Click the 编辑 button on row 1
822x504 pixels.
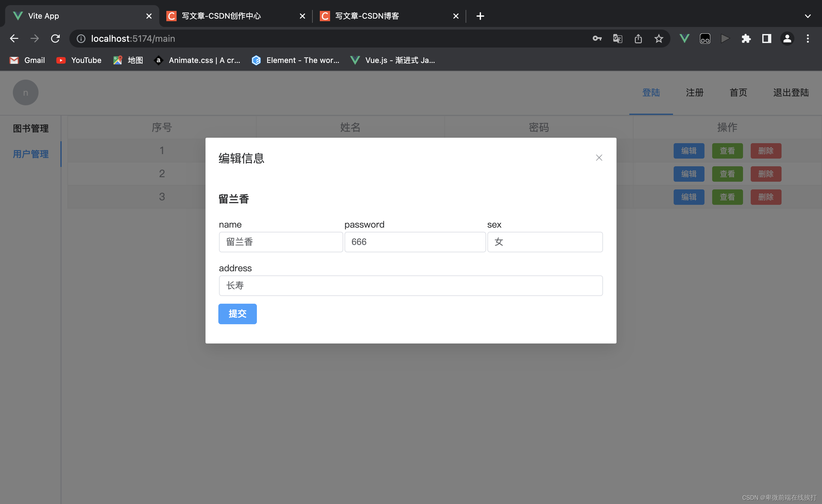tap(689, 150)
